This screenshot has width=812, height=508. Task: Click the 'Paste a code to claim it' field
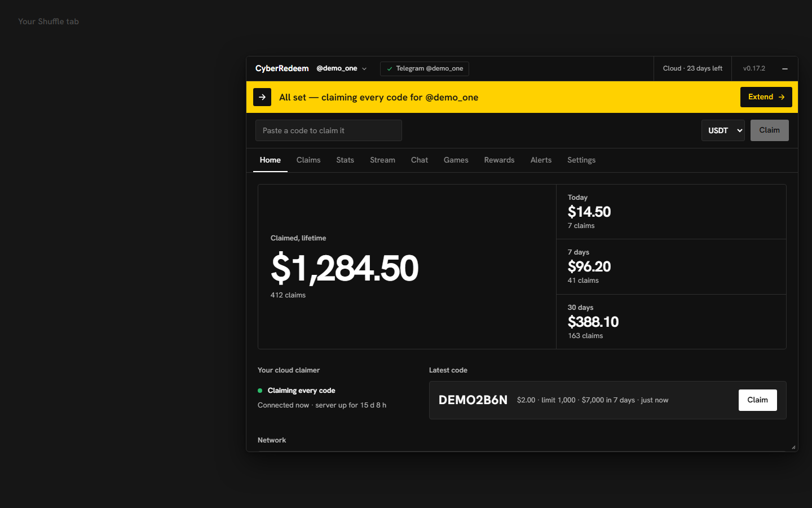[329, 130]
